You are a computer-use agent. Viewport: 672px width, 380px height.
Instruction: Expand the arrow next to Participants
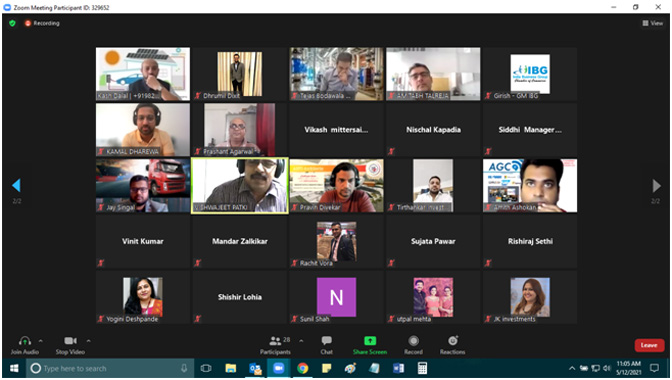pos(301,341)
